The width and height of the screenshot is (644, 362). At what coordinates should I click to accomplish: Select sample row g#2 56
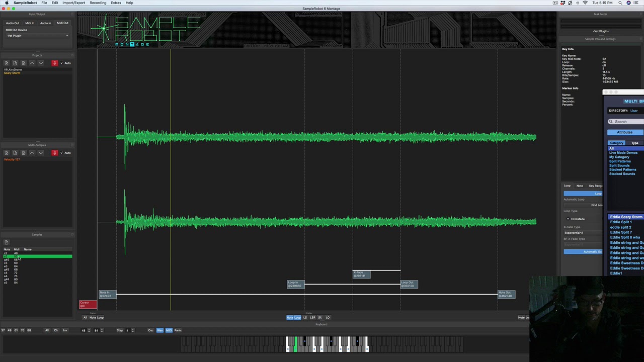click(x=38, y=259)
